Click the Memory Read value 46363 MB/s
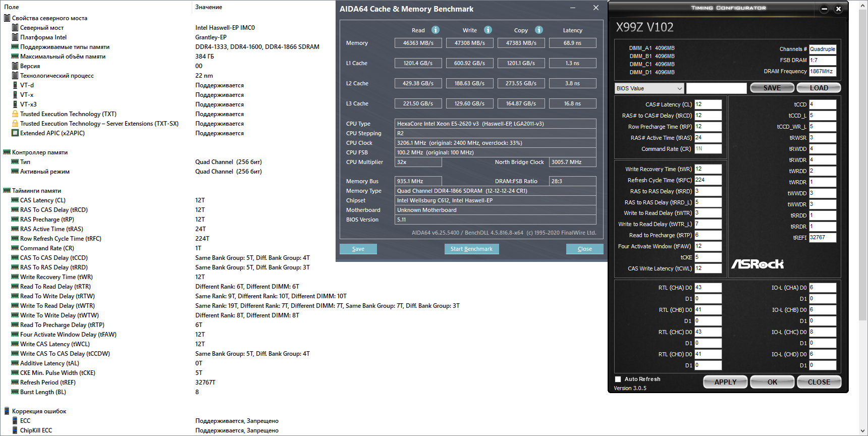The width and height of the screenshot is (868, 436). 418,43
